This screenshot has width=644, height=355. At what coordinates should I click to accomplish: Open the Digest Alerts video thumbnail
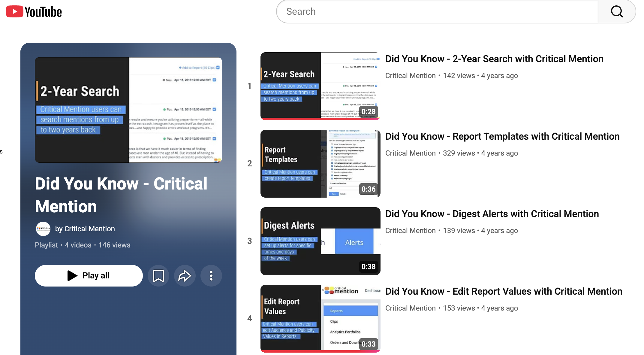[320, 241]
